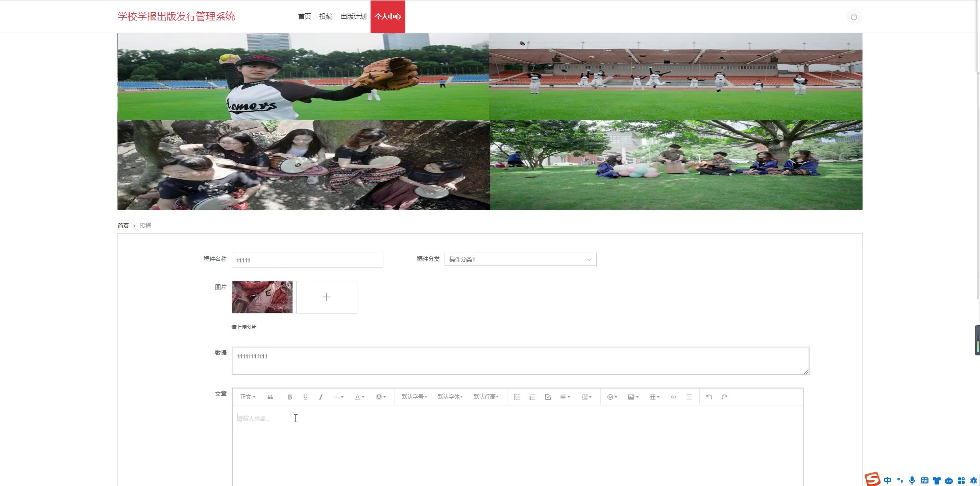
Task: Open the font color picker
Action: 359,397
